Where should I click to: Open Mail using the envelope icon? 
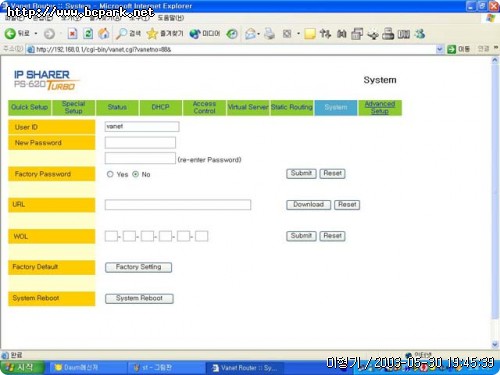coord(250,34)
